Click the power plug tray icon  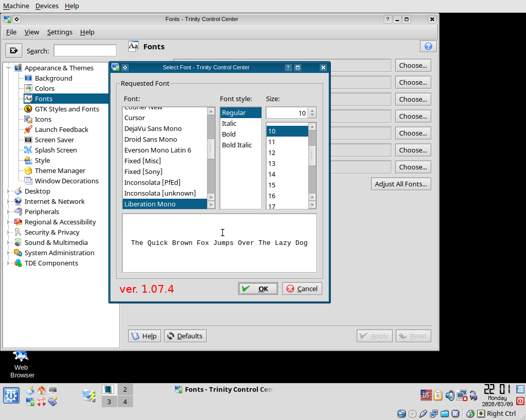473,396
